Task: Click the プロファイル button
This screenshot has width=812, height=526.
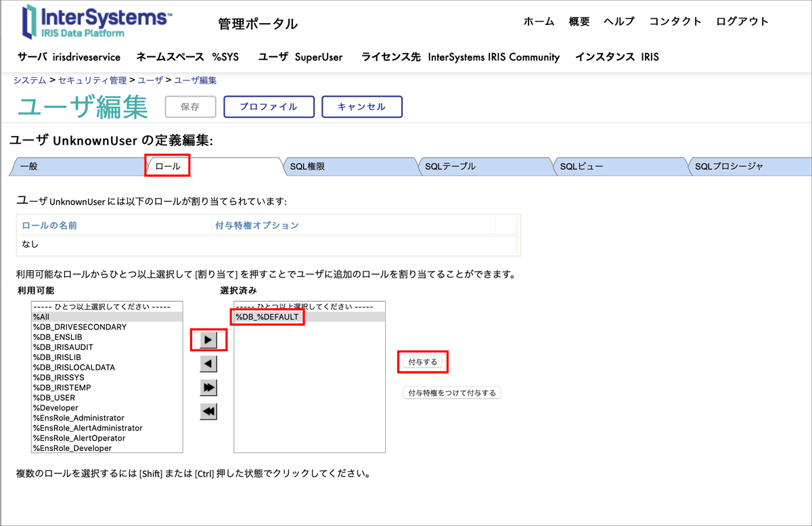Action: click(x=269, y=106)
